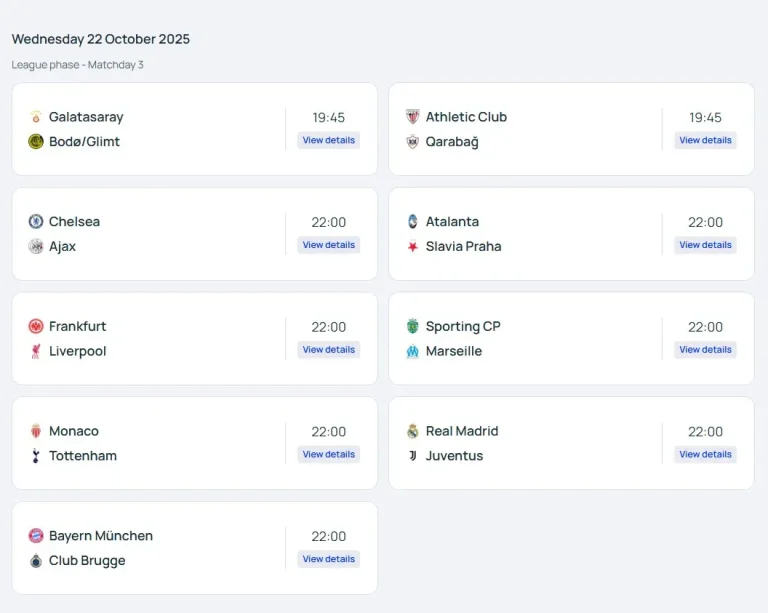This screenshot has height=613, width=768.
Task: Select the Monaco team name
Action: pyautogui.click(x=74, y=431)
